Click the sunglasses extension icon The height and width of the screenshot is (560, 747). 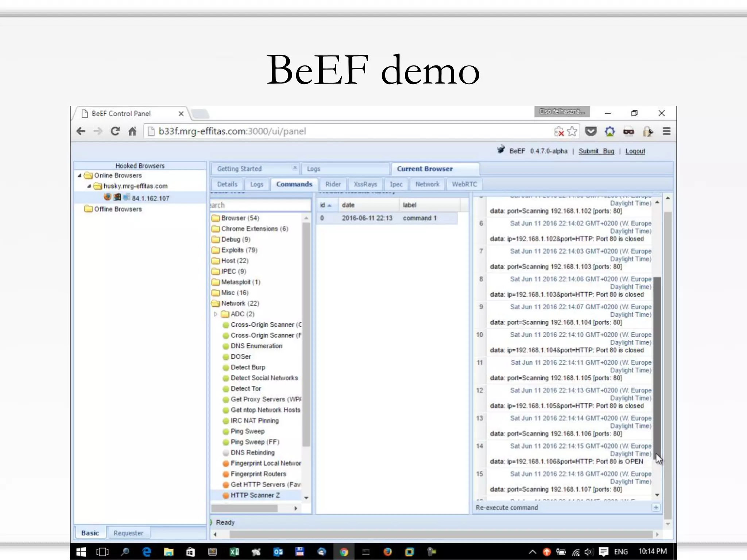pos(628,132)
